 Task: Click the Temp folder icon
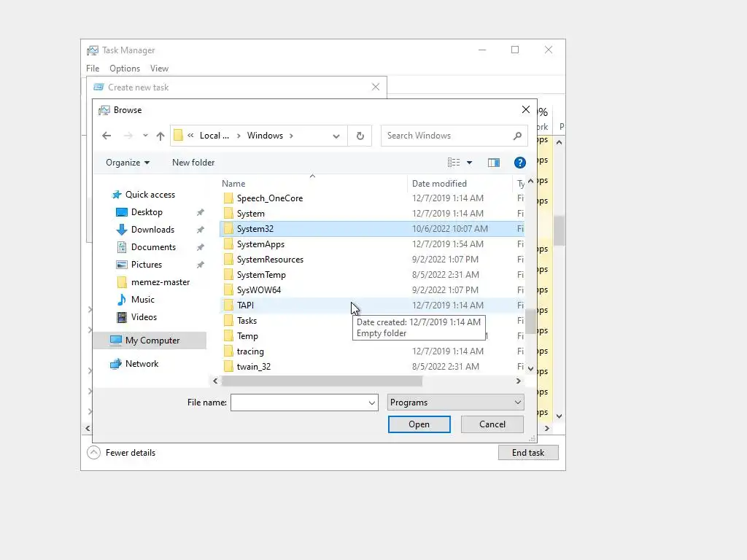coord(228,336)
